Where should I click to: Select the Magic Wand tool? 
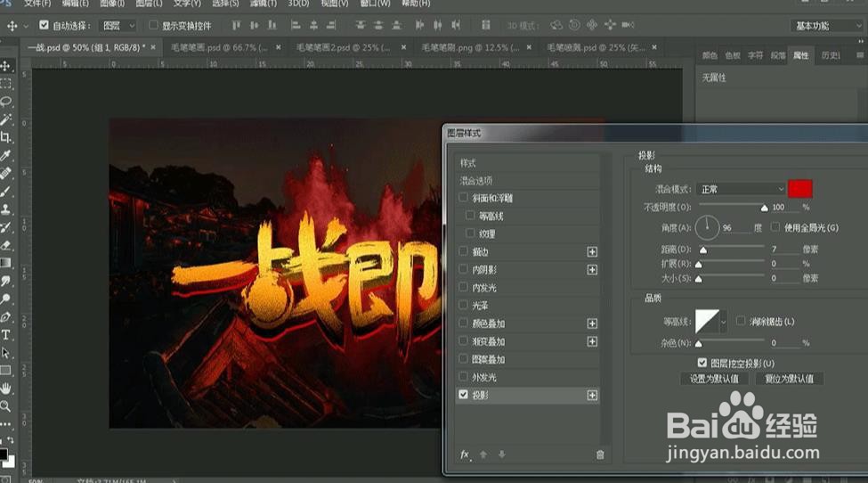point(6,119)
